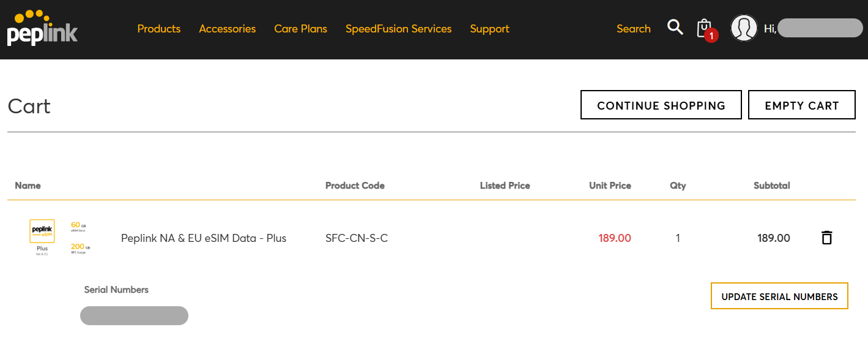
Task: Go to Care Plans menu
Action: (300, 29)
